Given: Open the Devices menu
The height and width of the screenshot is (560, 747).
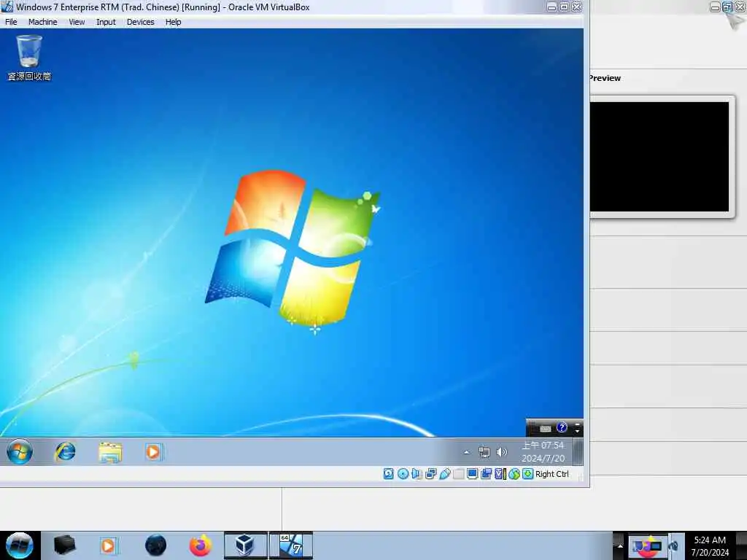Looking at the screenshot, I should [x=141, y=22].
